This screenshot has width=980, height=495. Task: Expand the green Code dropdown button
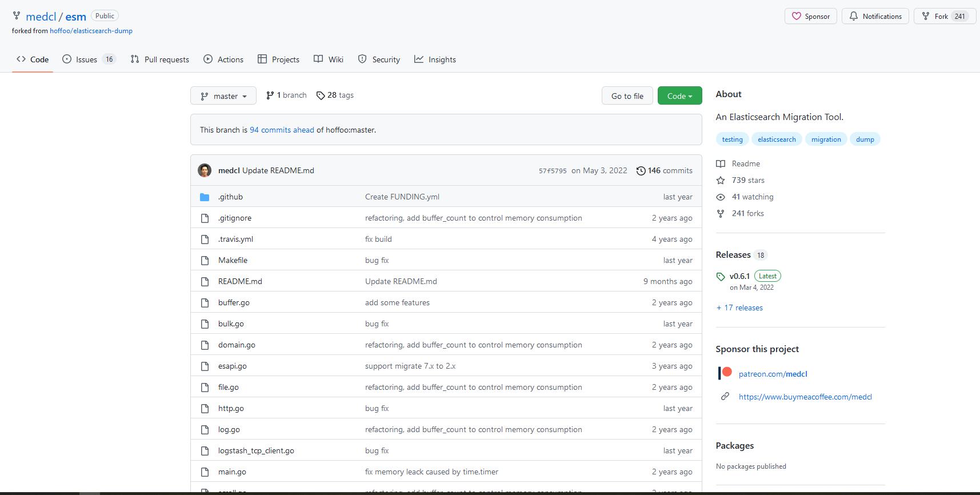pyautogui.click(x=679, y=96)
